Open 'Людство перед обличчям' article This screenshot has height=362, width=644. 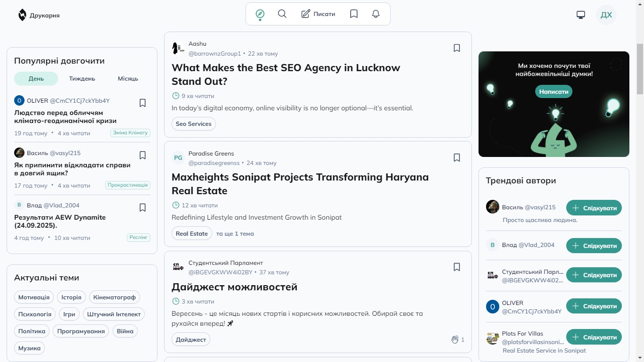[x=66, y=117]
